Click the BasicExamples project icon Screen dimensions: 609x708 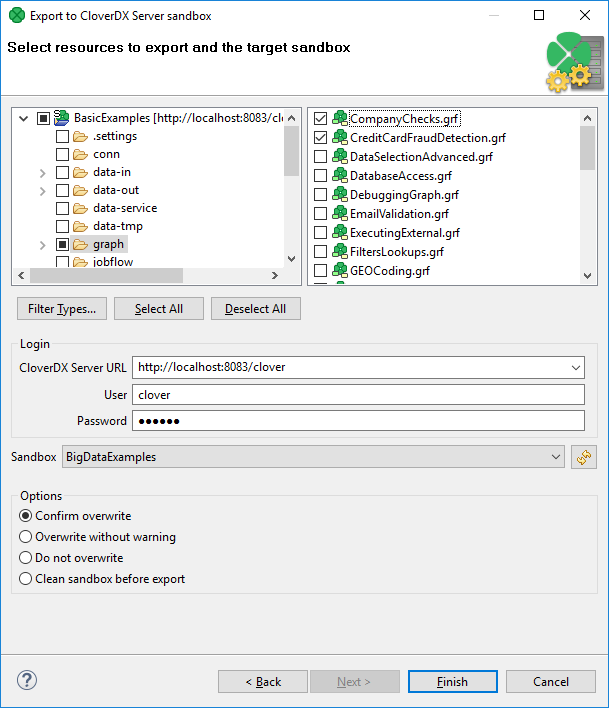62,118
